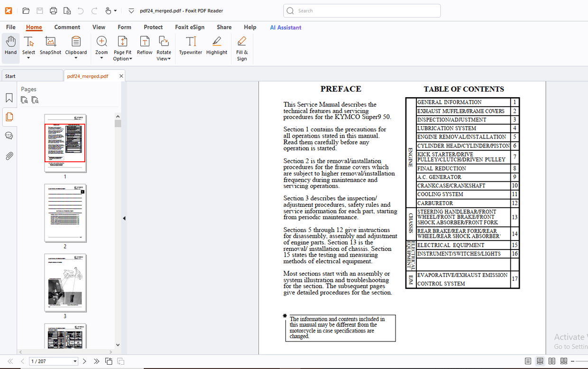Open the Comments panel in sidebar
588x369 pixels.
[9, 136]
